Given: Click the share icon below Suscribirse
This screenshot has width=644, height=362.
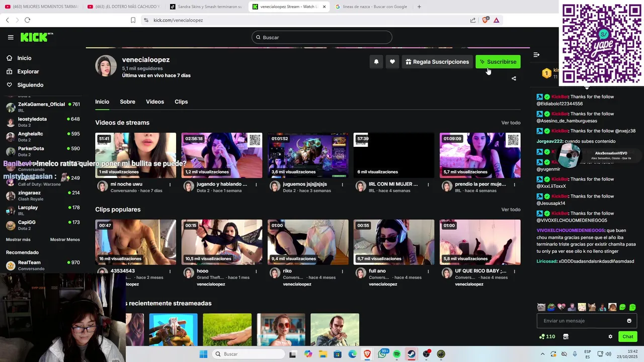Looking at the screenshot, I should (x=514, y=78).
